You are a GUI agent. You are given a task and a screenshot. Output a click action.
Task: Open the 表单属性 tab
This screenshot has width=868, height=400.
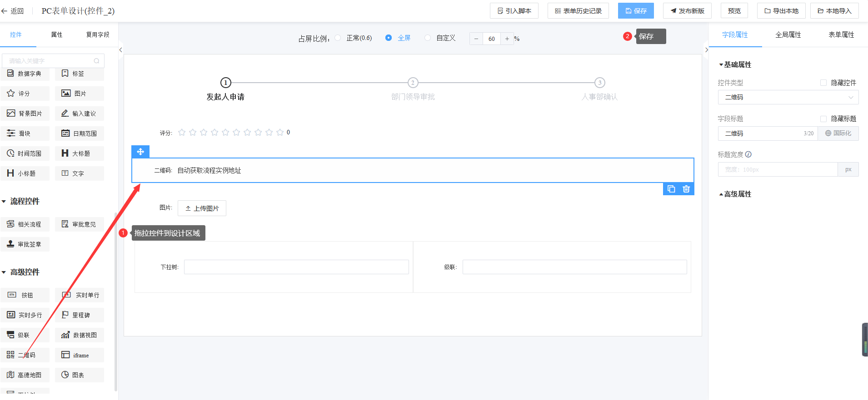click(x=841, y=35)
